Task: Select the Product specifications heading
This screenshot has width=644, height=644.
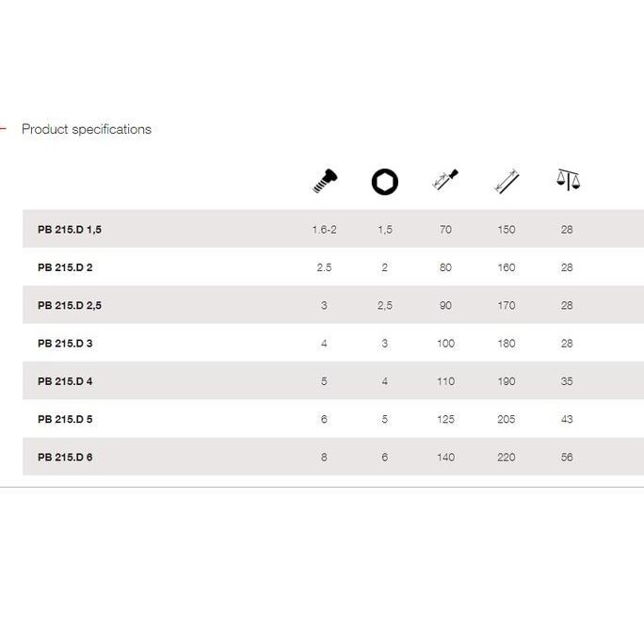Action: (x=87, y=129)
